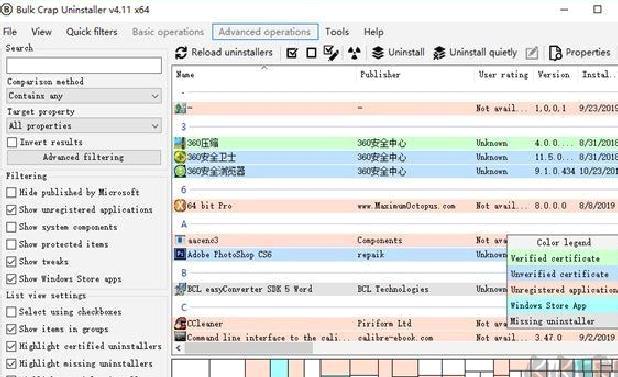Open the Tools menu

(x=337, y=32)
